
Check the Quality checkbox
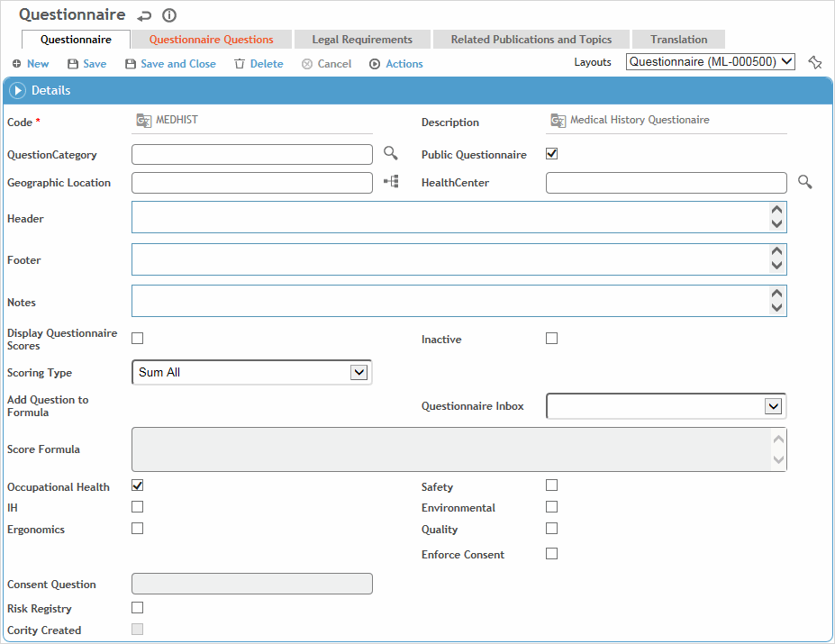pyautogui.click(x=551, y=529)
